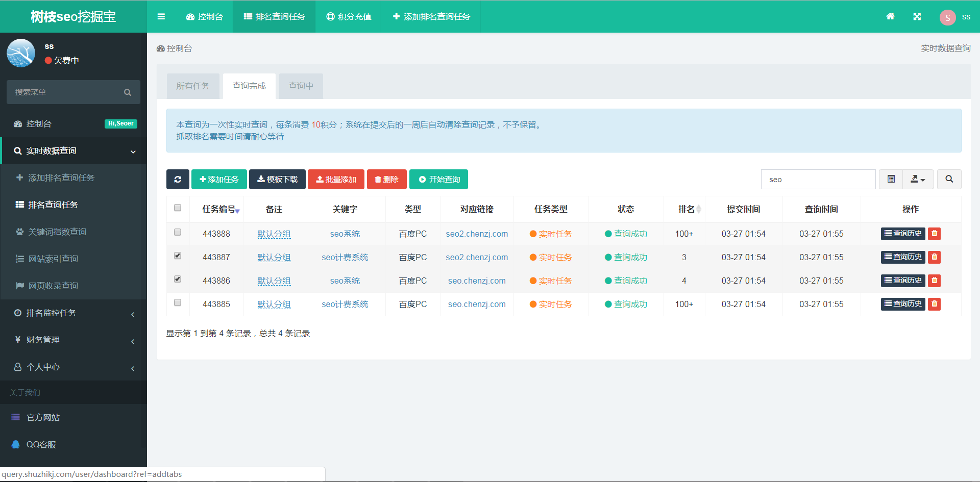Switch to the 所有任务 tab
The width and height of the screenshot is (980, 482).
tap(193, 86)
